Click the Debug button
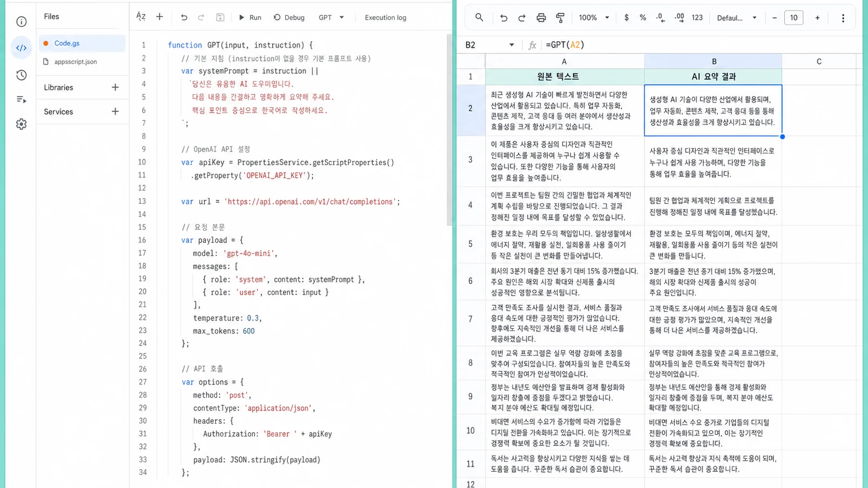Viewport: 868px width, 488px height. point(289,17)
